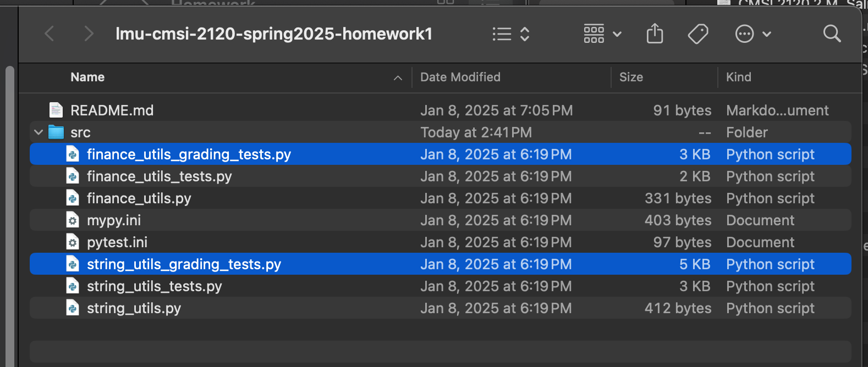Click the search magnifier icon

tap(832, 34)
